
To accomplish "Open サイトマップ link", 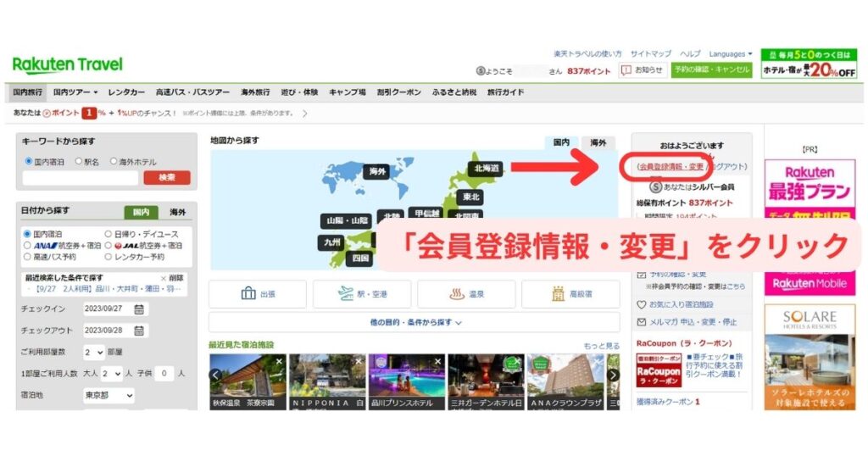I will click(650, 54).
